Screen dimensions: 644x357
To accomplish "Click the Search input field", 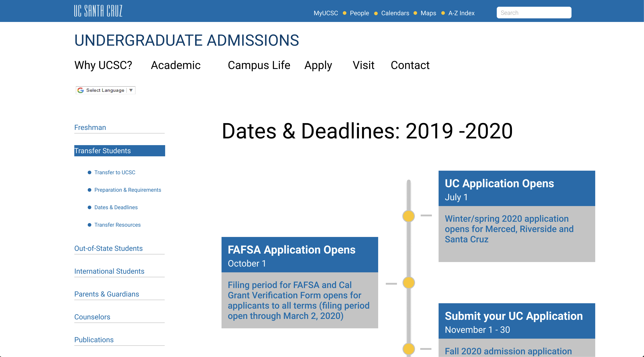I will [534, 13].
